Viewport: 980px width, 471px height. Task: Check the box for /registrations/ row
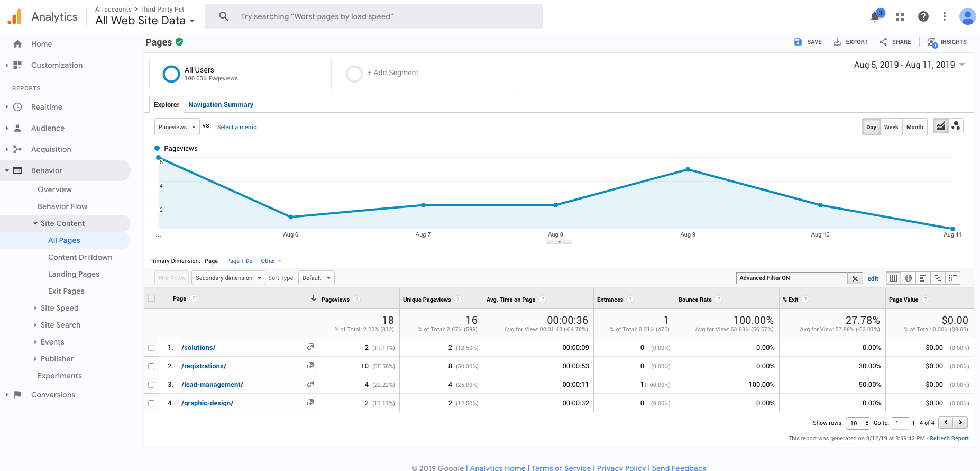coord(151,366)
